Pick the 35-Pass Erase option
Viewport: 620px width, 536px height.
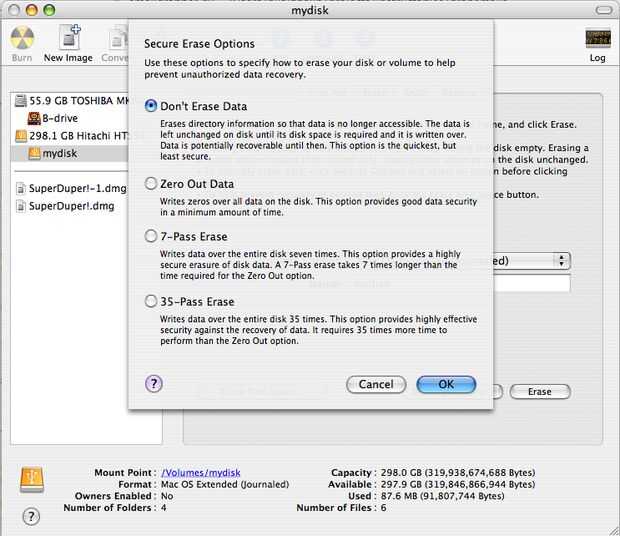(151, 301)
